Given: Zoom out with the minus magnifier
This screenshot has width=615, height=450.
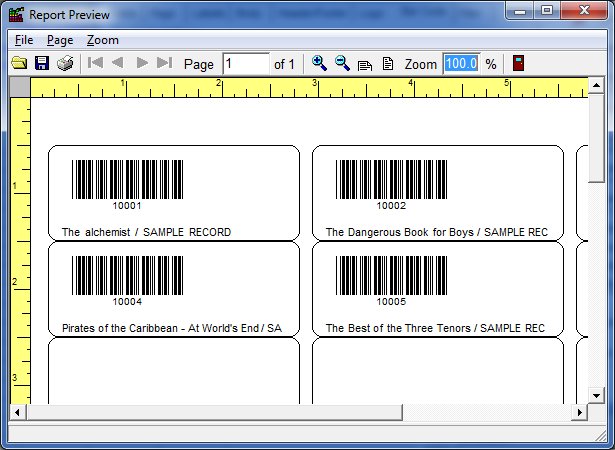Looking at the screenshot, I should (342, 63).
